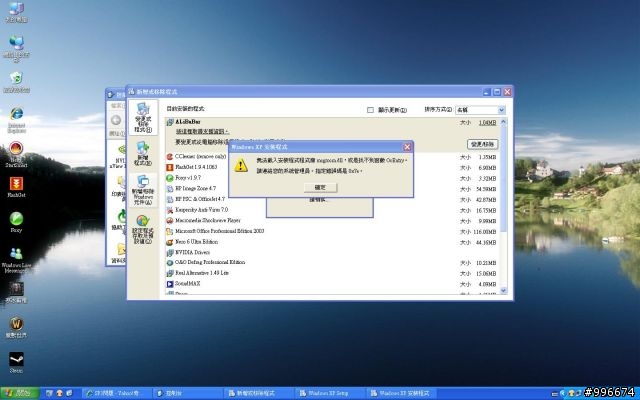Open the Recycle Bin desktop icon
This screenshot has width=640, height=400.
point(16,82)
